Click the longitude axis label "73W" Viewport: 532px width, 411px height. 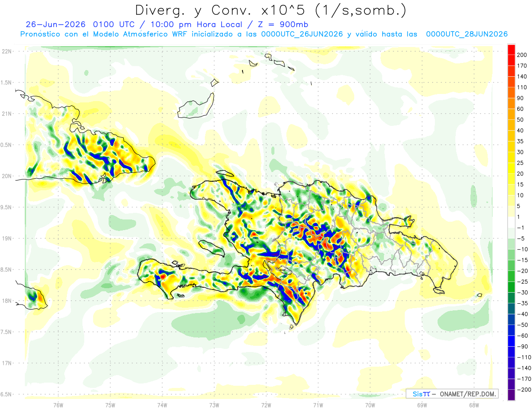coord(214,405)
